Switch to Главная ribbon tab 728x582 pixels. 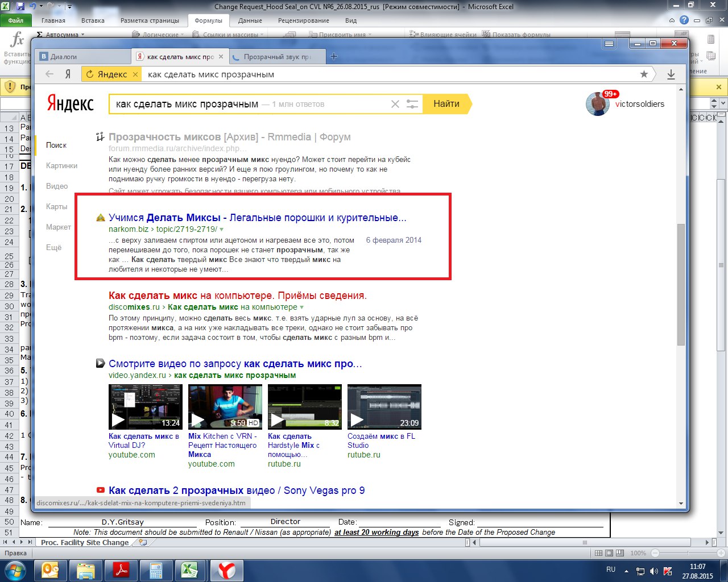point(53,20)
